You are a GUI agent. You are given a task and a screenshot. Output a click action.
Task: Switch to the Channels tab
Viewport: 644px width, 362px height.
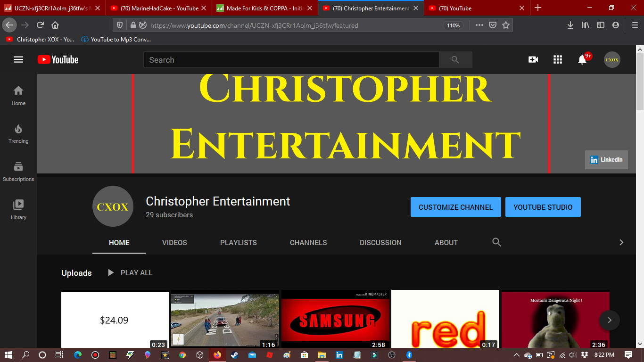click(308, 242)
